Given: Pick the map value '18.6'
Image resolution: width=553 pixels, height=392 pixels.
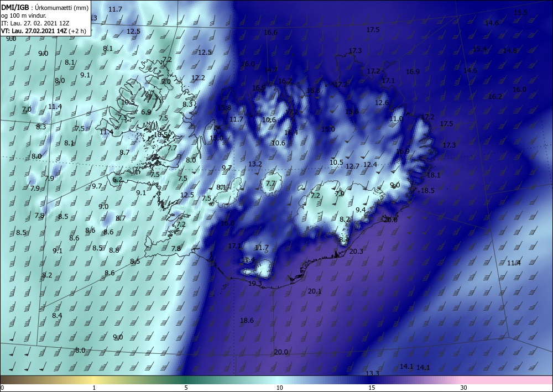Looking at the screenshot, I should (x=247, y=321).
